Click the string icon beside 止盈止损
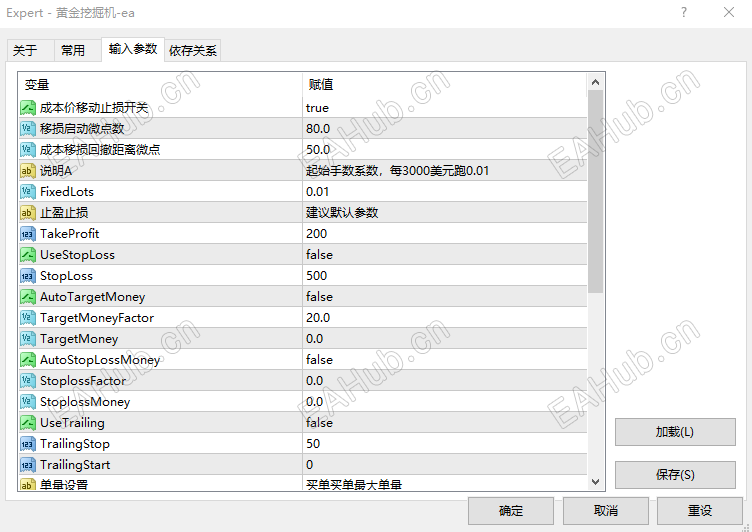The image size is (752, 532). coord(28,213)
